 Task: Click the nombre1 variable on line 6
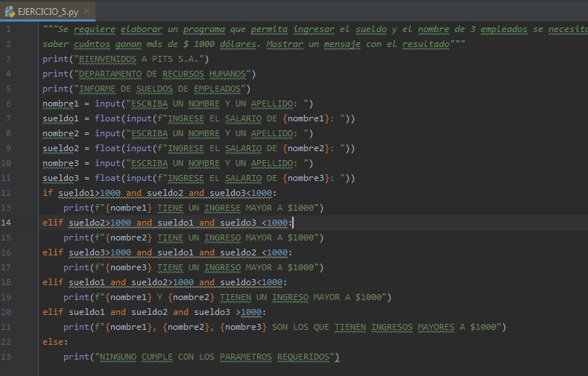(x=60, y=103)
